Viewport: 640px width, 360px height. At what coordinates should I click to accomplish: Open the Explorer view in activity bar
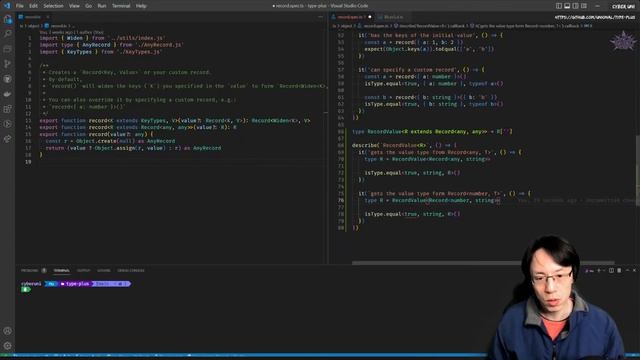point(7,19)
